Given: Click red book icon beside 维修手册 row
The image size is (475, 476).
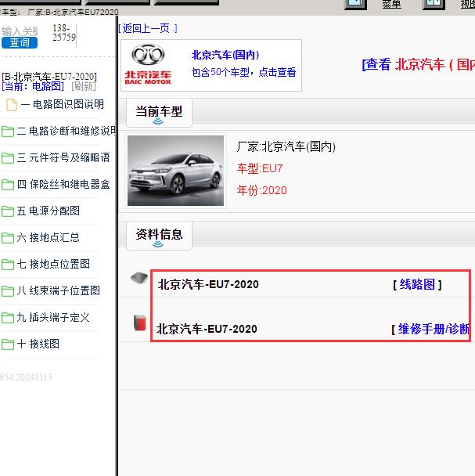Looking at the screenshot, I should click(140, 323).
